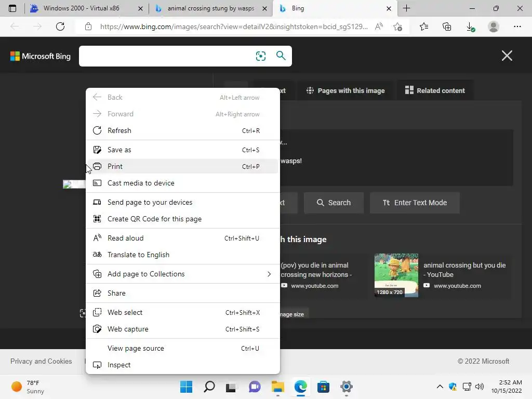The image size is (532, 399).
Task: Open the Related content tab
Action: click(x=435, y=90)
